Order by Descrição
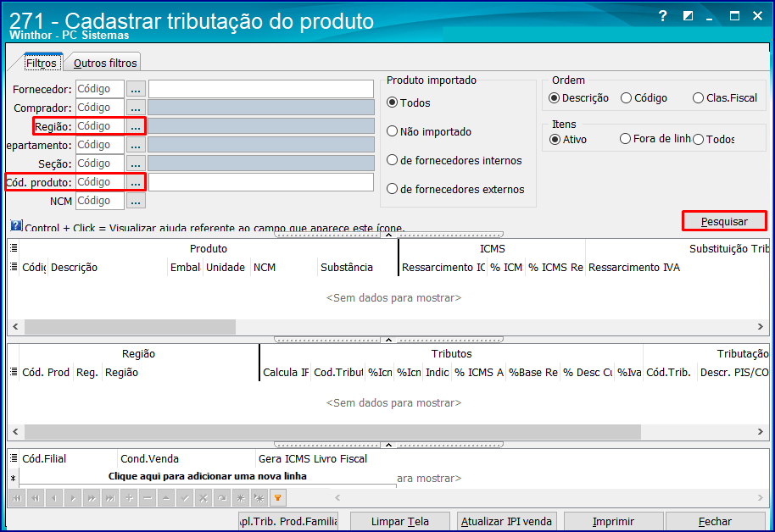The image size is (775, 532). [x=579, y=97]
